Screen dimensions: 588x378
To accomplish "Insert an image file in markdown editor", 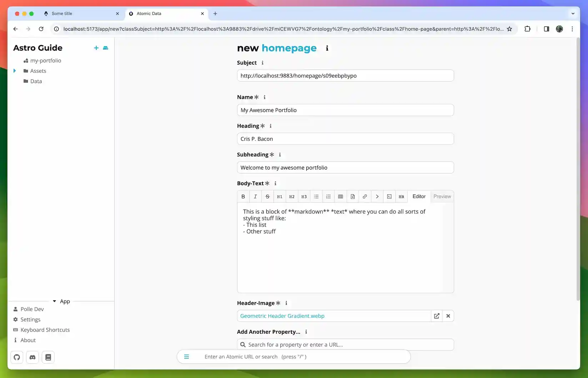I will tap(353, 197).
